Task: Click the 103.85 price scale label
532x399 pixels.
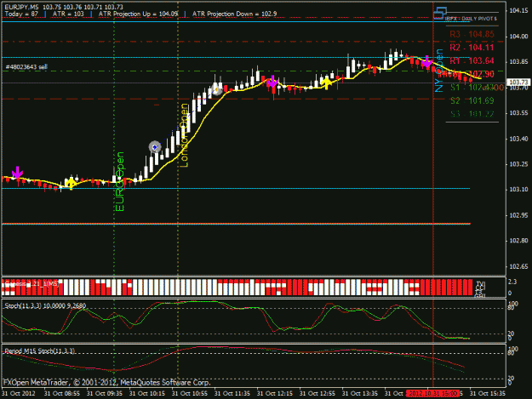Action: click(x=518, y=62)
